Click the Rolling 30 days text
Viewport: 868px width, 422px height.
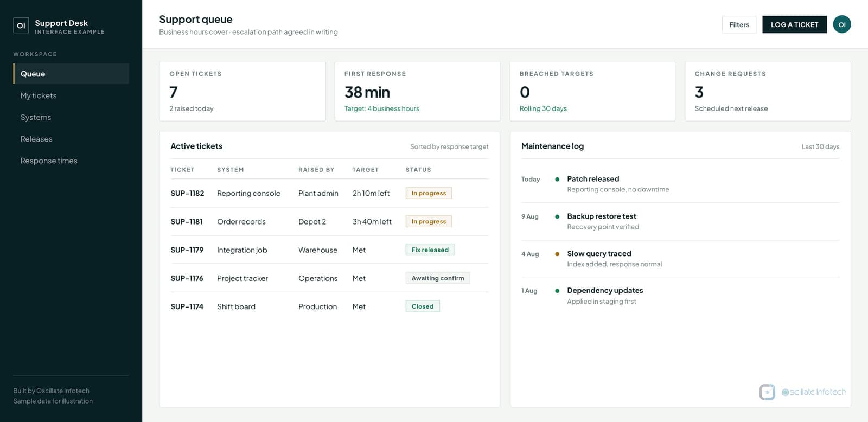click(543, 108)
